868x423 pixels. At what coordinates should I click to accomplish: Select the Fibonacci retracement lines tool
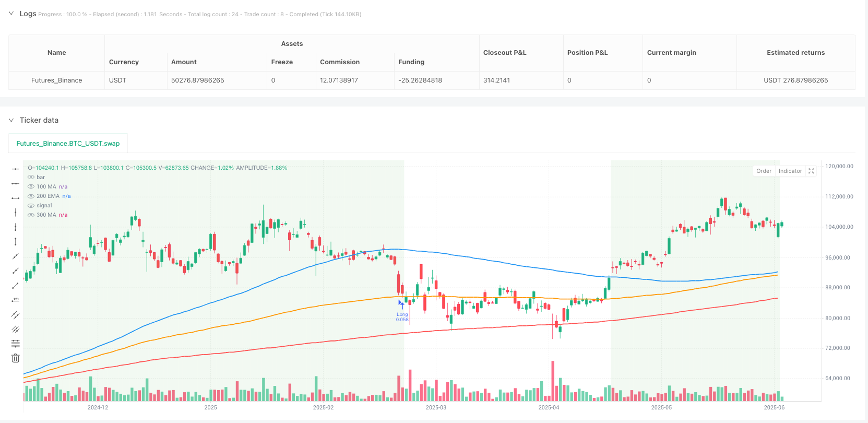16,343
